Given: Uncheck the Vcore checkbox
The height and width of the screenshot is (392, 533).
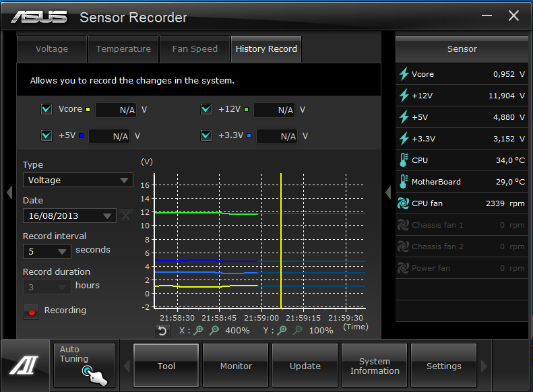Looking at the screenshot, I should [46, 109].
